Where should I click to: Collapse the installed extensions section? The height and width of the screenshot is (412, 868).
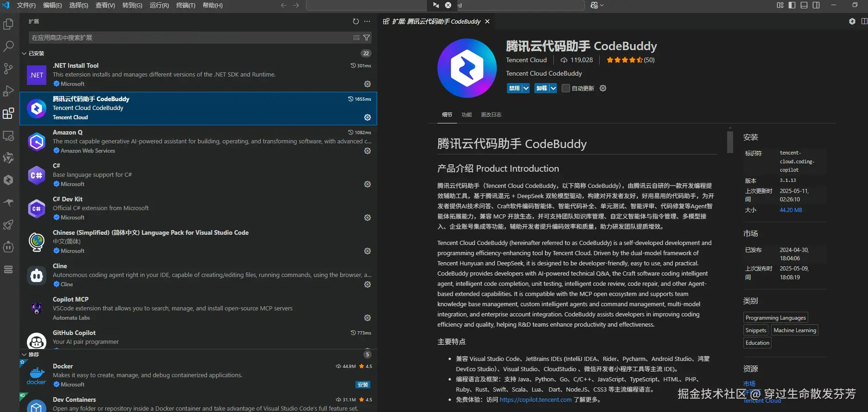point(24,53)
